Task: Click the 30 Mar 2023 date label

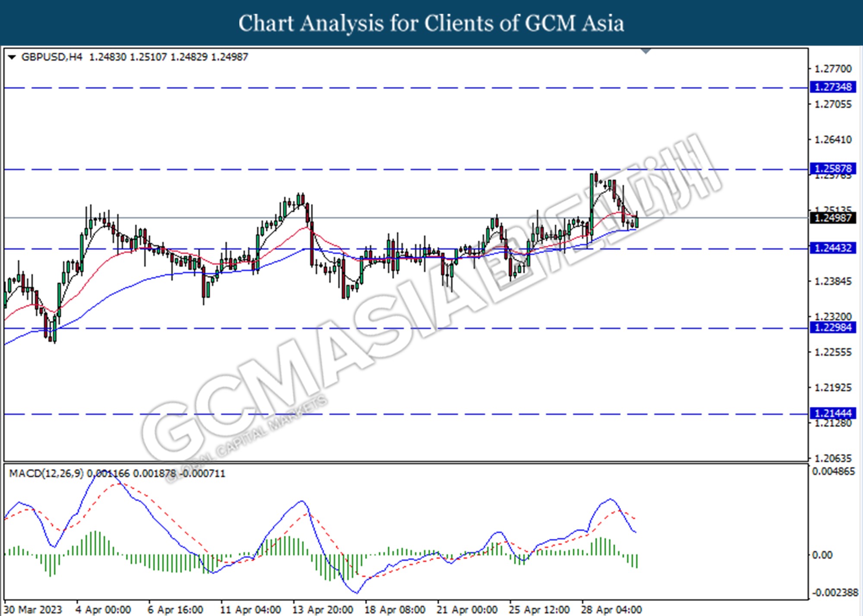Action: click(33, 610)
